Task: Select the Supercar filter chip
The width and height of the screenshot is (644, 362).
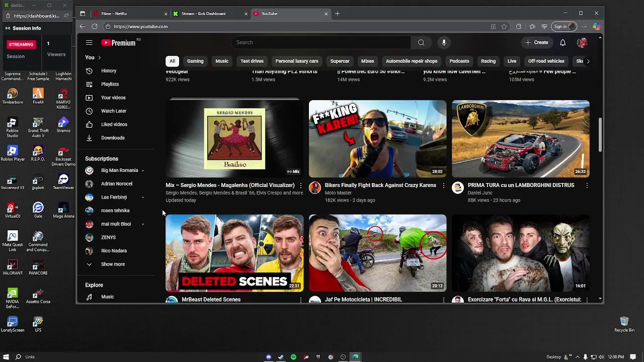Action: click(340, 61)
